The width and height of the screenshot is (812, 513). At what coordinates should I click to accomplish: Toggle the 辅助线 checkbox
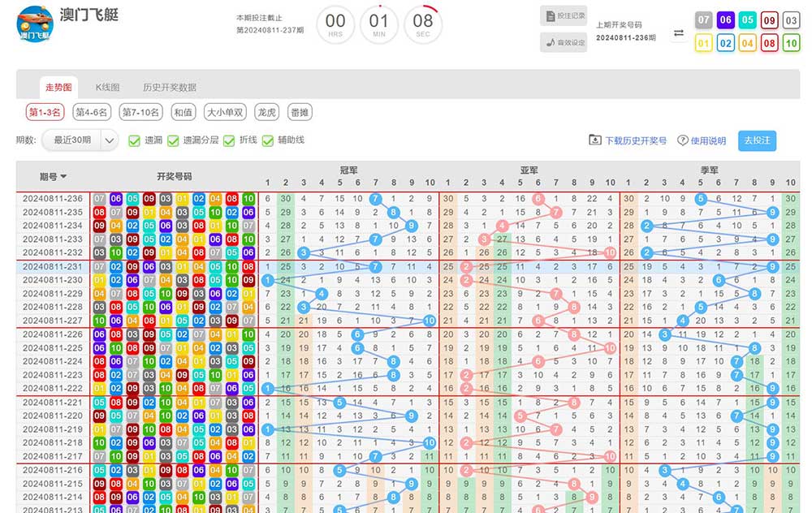pos(268,140)
